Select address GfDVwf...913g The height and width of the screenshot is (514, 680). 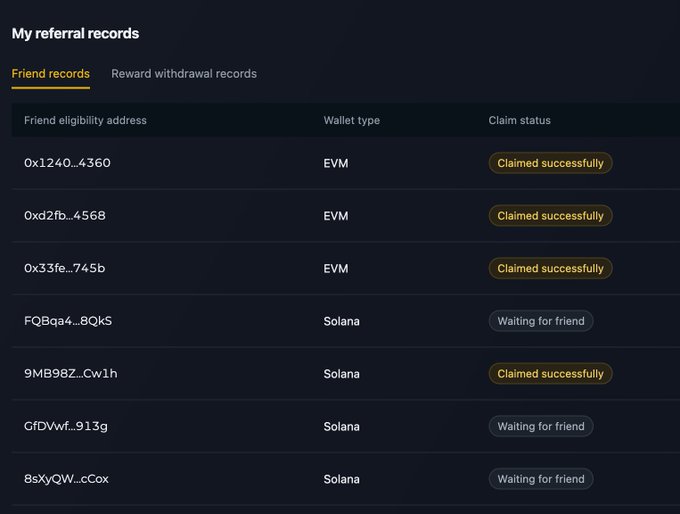coord(66,426)
